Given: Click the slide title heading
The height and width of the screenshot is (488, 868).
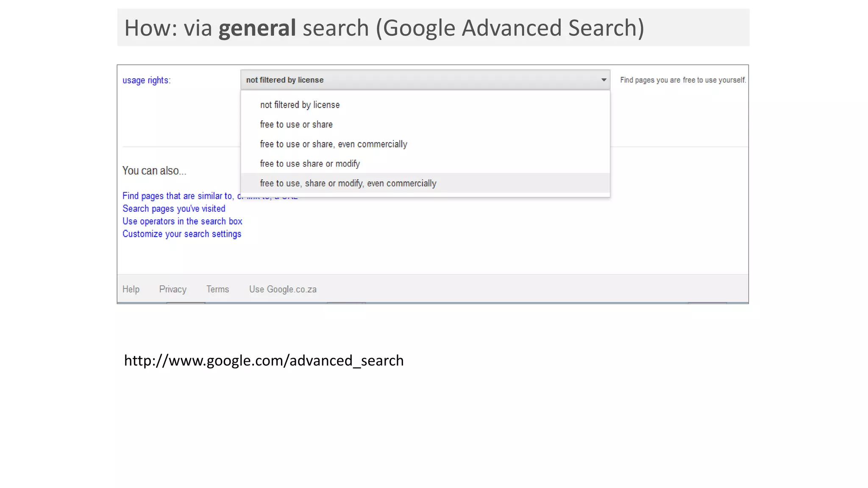Looking at the screenshot, I should [x=384, y=28].
